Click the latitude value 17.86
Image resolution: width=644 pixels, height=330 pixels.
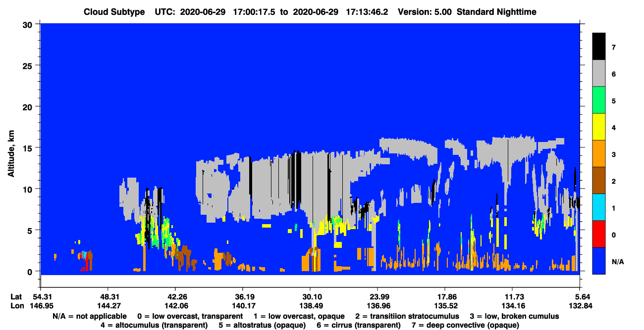click(445, 297)
